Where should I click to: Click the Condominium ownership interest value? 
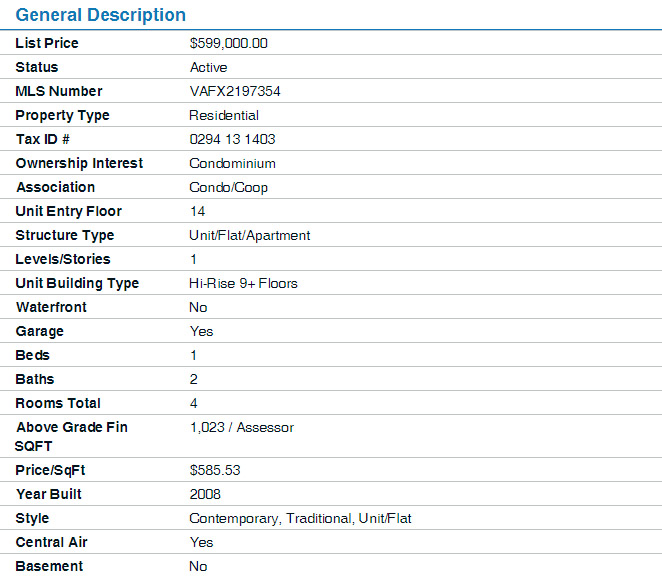(232, 163)
